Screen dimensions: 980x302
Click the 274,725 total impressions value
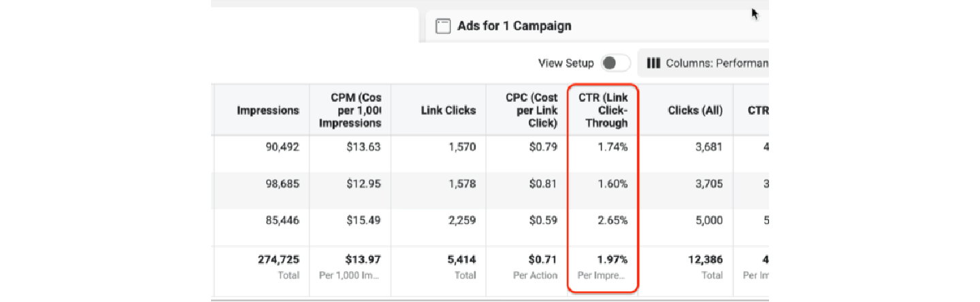coord(278,259)
